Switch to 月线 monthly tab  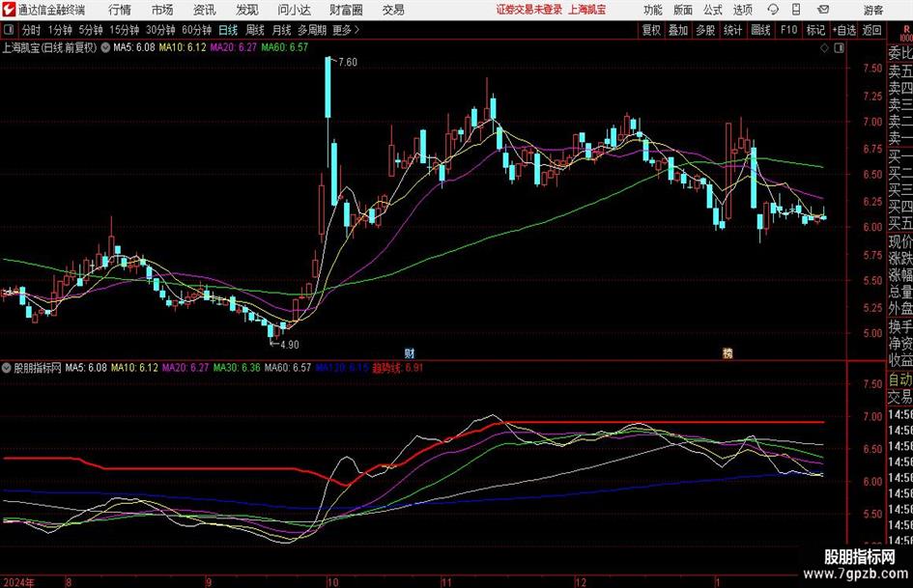click(x=282, y=30)
